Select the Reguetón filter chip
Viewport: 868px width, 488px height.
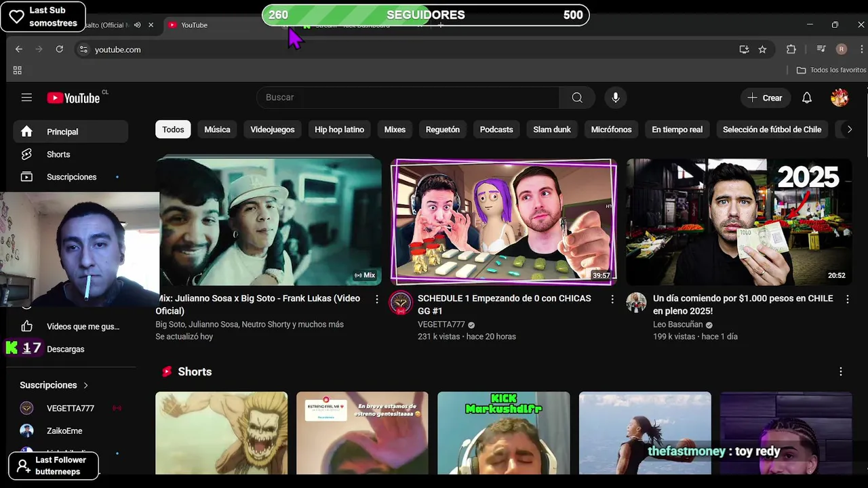click(x=443, y=129)
